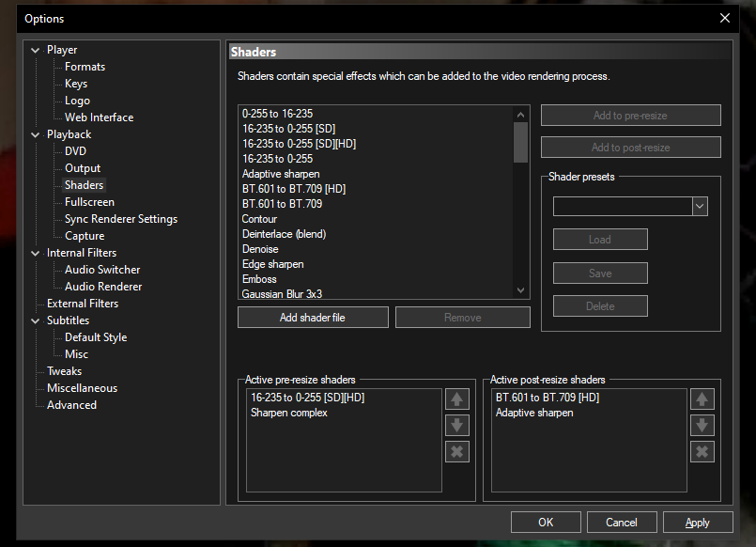Open the Fullscreen settings page
This screenshot has width=756, height=547.
pos(88,201)
